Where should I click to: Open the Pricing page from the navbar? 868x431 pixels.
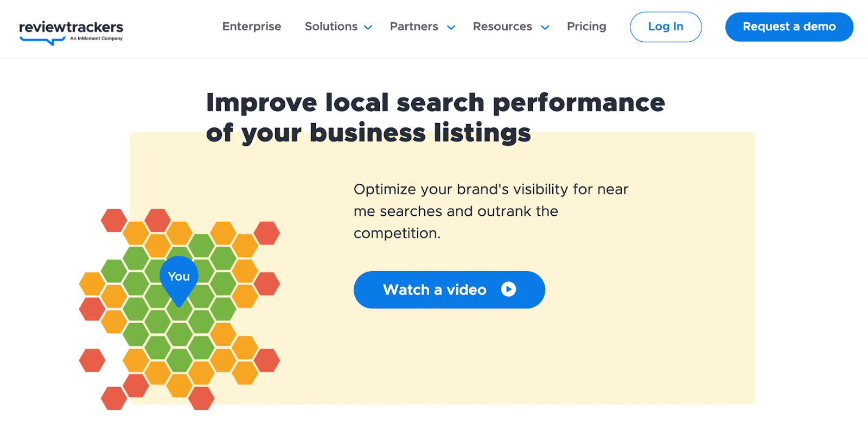click(586, 26)
